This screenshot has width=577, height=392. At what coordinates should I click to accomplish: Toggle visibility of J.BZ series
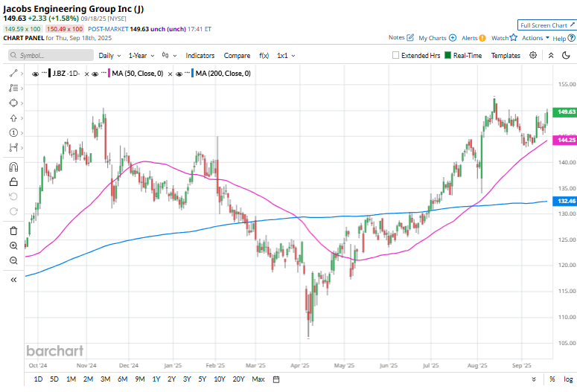[x=35, y=74]
